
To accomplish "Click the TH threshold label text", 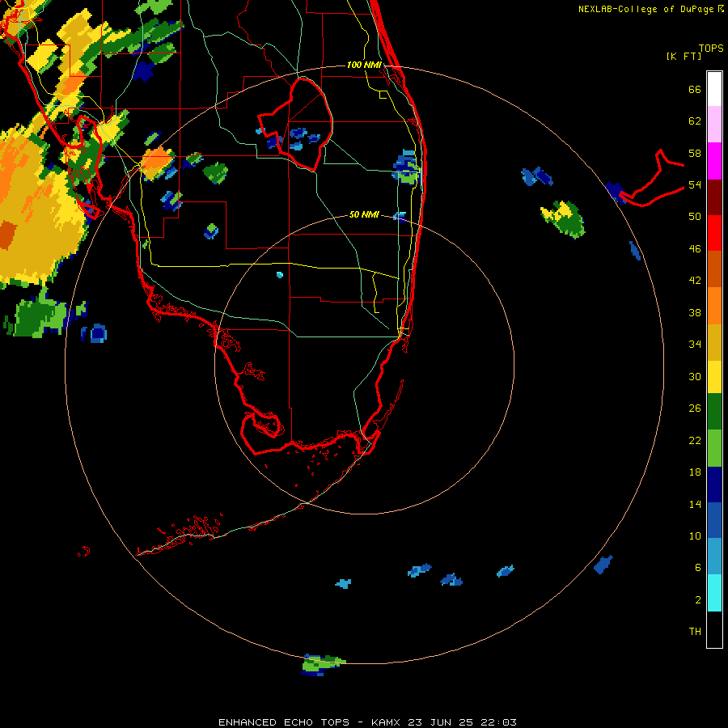I will point(695,632).
